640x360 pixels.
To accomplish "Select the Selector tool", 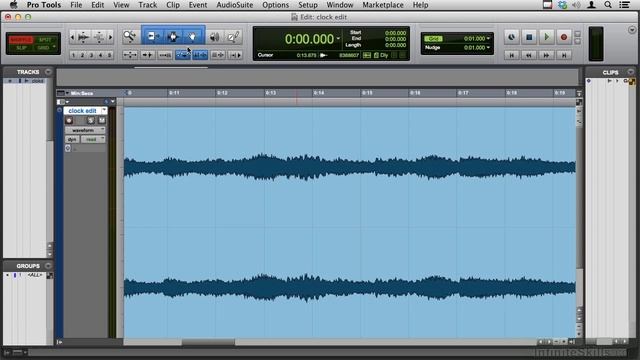I will (173, 37).
